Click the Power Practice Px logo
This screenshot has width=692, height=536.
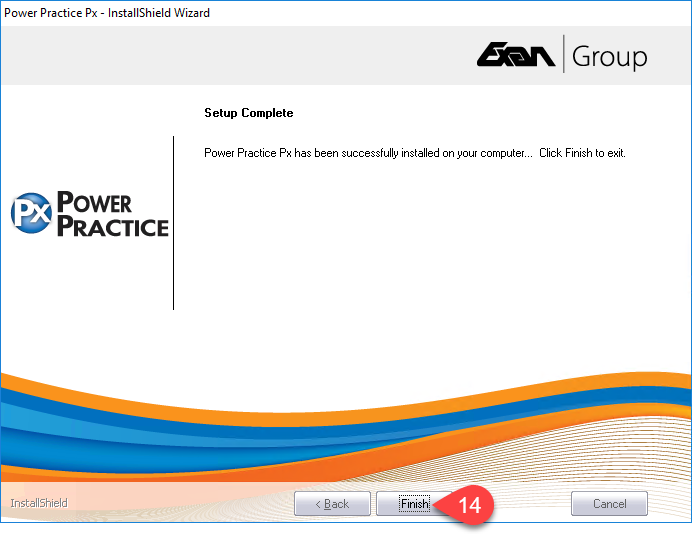tap(90, 214)
